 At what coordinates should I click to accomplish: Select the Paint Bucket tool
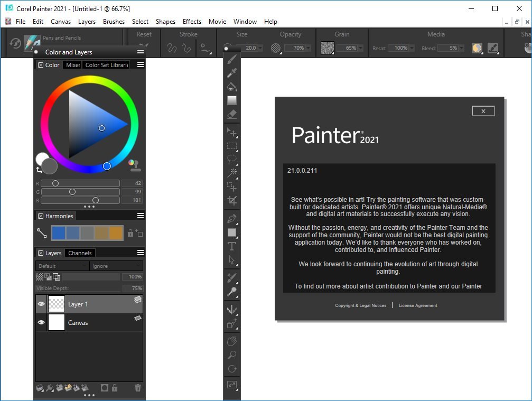click(232, 87)
